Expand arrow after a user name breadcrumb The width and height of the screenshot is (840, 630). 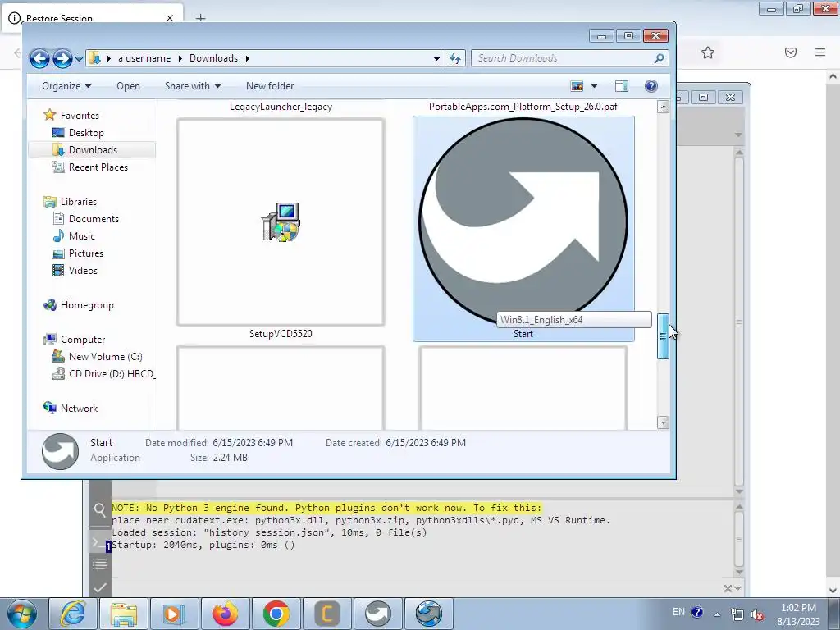coord(180,58)
